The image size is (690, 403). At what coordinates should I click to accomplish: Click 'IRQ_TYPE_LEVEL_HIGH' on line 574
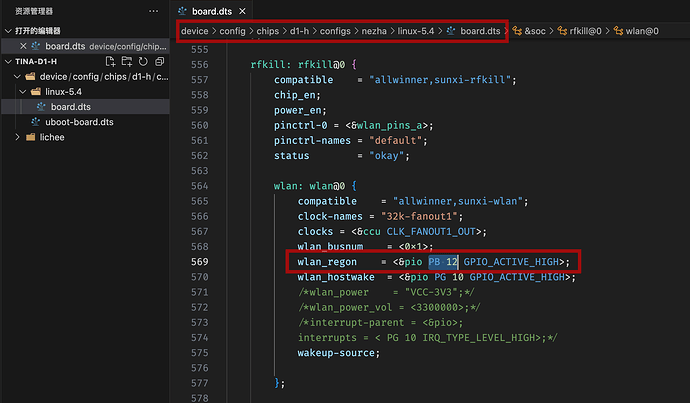481,338
